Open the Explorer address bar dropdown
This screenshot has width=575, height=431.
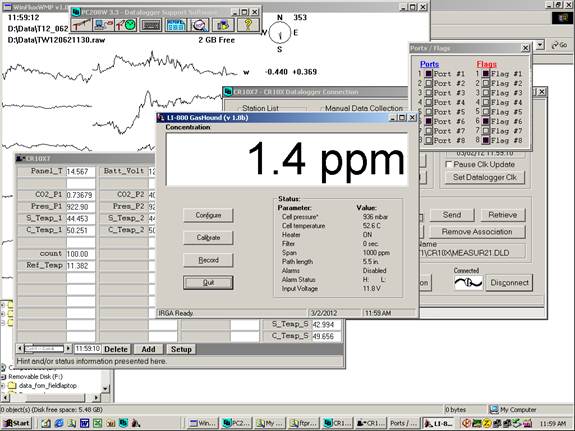(540, 45)
